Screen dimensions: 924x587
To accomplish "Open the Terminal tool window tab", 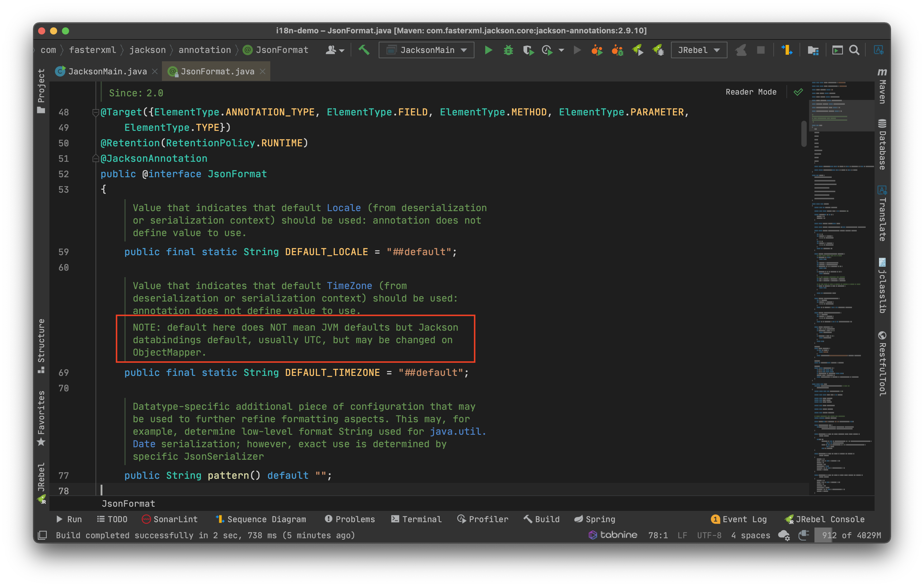I will coord(416,519).
